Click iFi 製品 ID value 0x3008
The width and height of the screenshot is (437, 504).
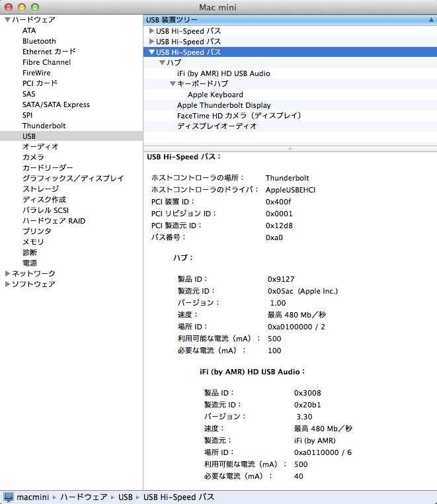tap(307, 393)
